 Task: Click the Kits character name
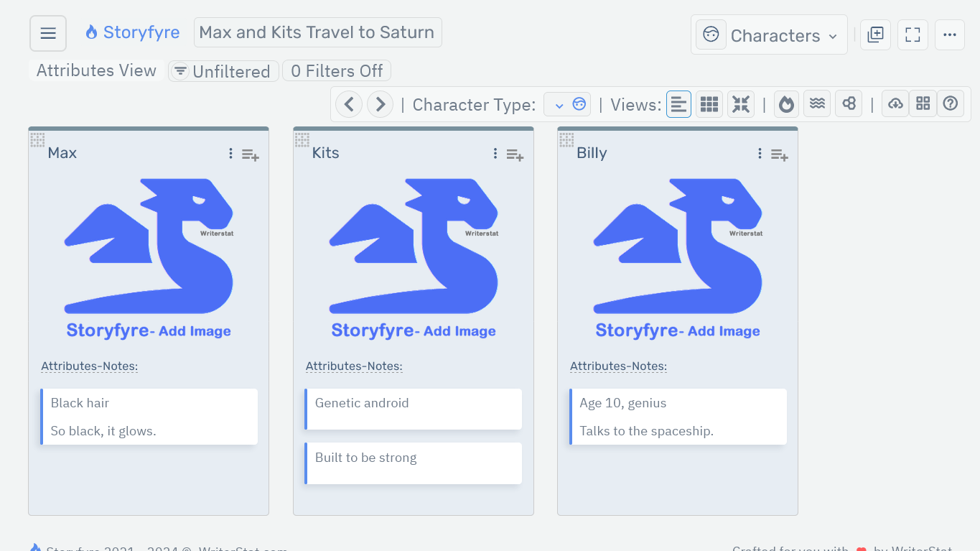(x=326, y=153)
